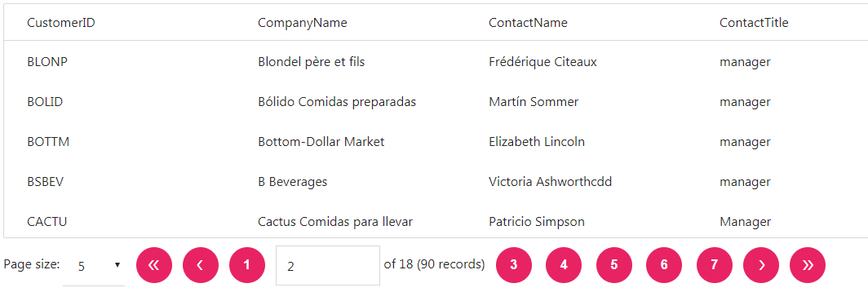Viewport: 868px width, 301px height.
Task: Advance to the next page arrow button
Action: (x=761, y=265)
